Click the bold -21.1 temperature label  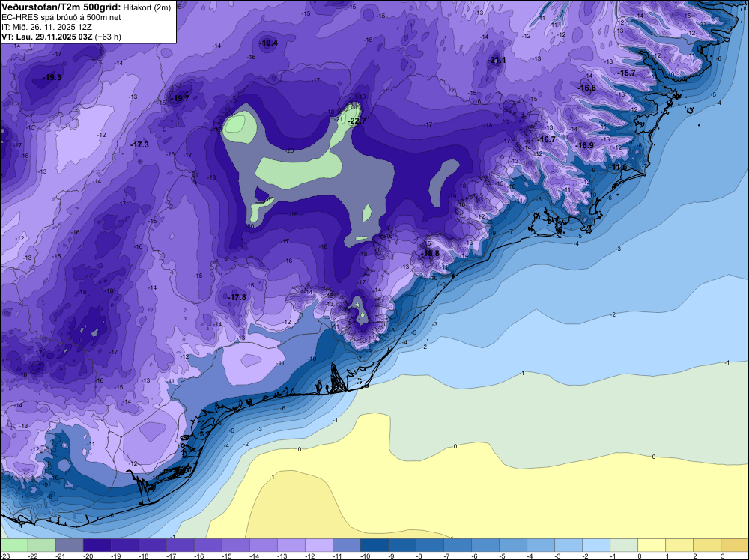point(497,61)
